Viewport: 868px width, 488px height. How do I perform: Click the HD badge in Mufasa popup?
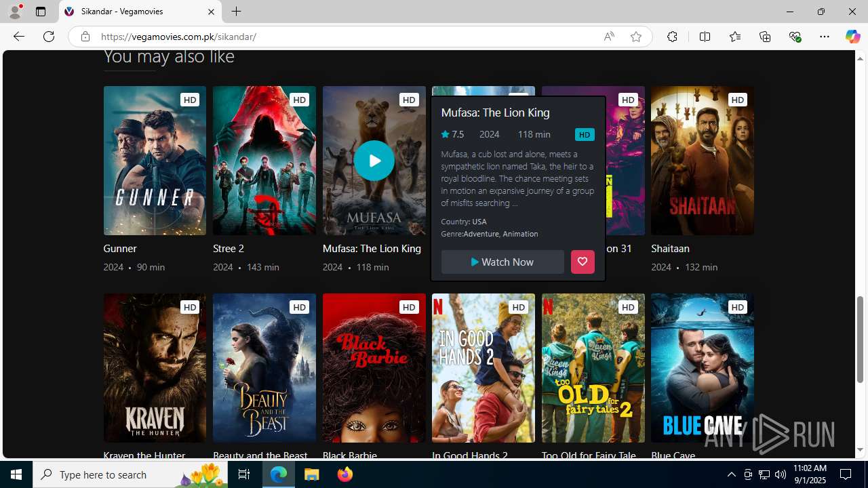(585, 134)
